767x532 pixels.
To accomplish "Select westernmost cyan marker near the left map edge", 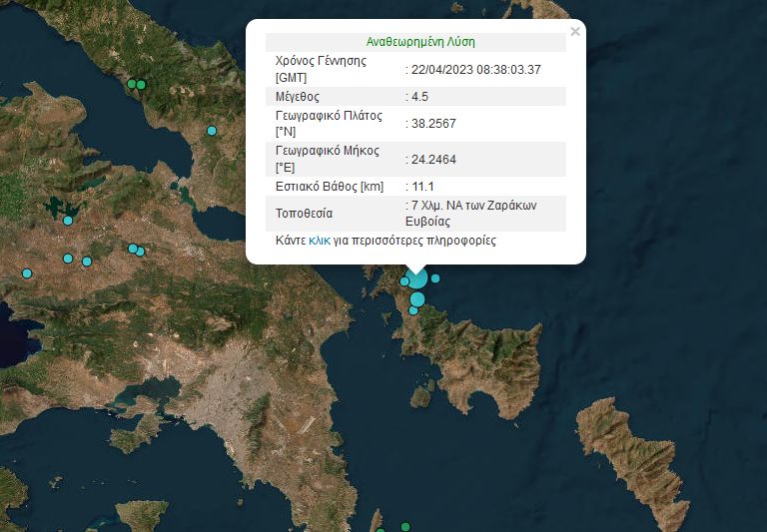I will point(27,273).
